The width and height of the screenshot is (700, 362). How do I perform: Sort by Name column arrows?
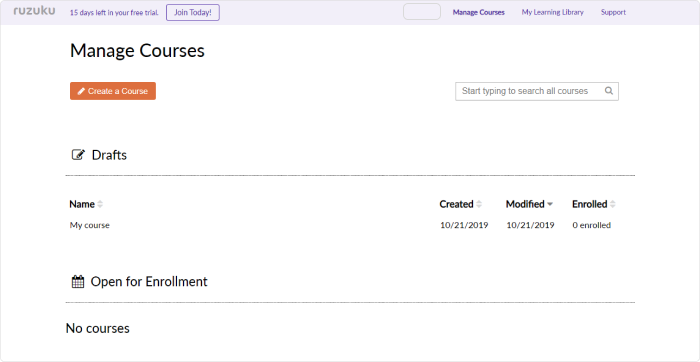pos(100,204)
